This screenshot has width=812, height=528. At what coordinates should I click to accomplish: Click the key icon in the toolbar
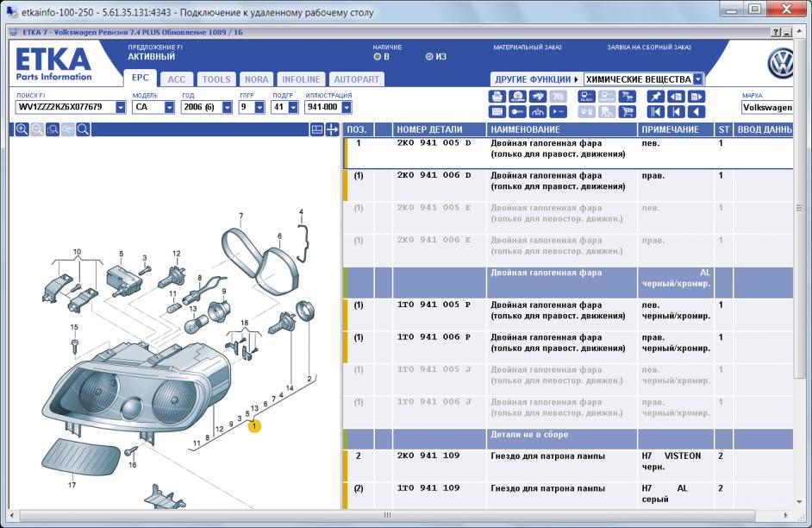tap(517, 111)
